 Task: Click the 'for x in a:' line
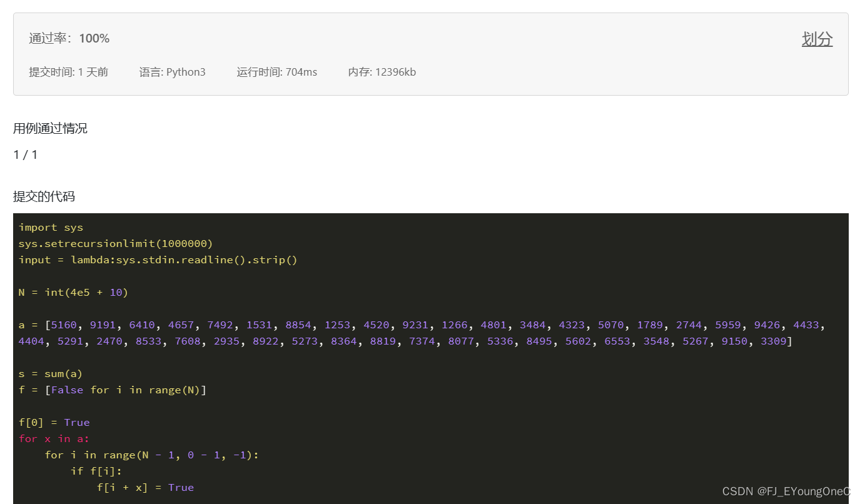coord(54,439)
